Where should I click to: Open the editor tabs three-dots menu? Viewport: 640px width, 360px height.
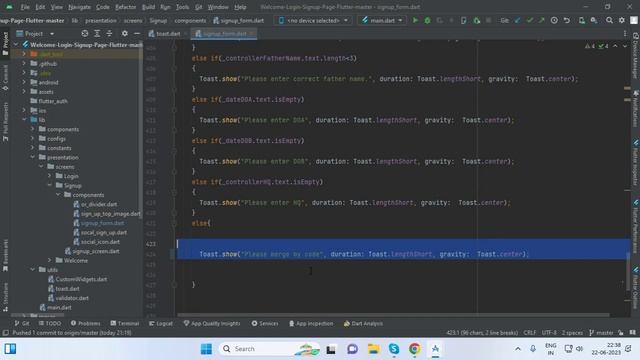coord(625,33)
